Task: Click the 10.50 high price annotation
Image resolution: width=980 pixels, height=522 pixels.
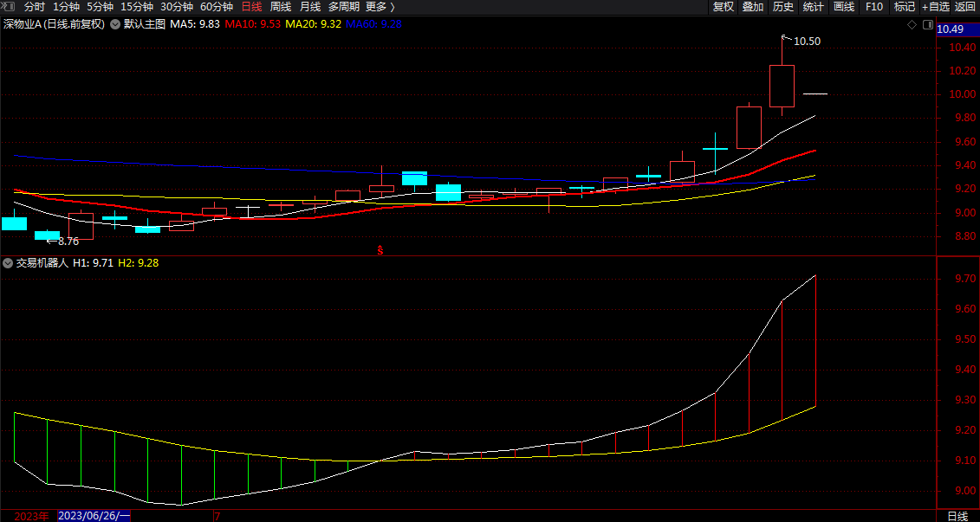Action: pos(807,42)
